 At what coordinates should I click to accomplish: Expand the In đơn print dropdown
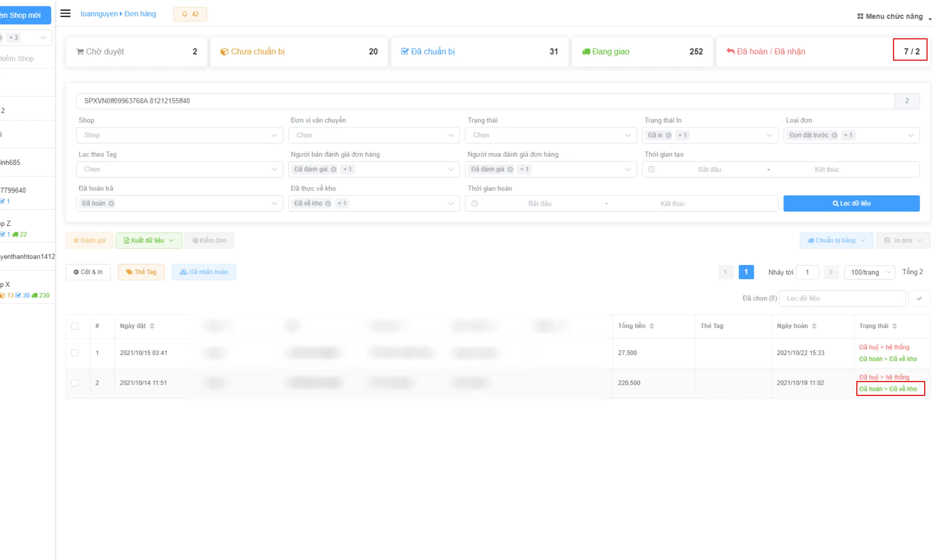pyautogui.click(x=903, y=241)
